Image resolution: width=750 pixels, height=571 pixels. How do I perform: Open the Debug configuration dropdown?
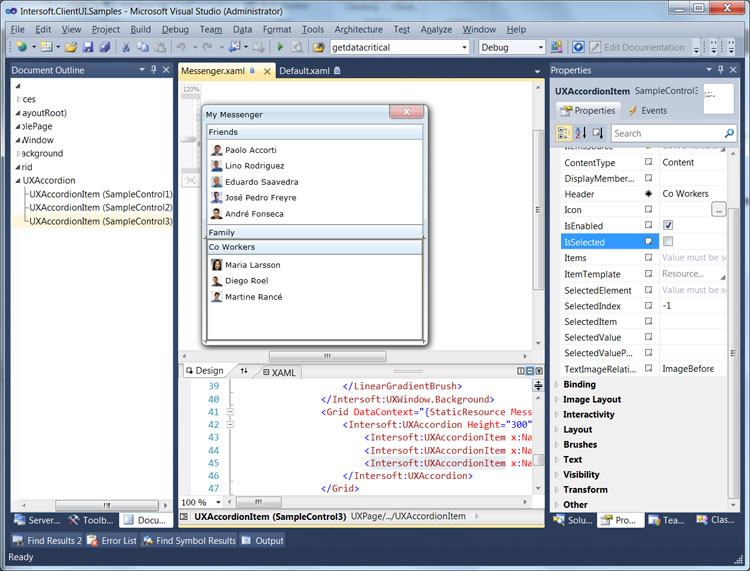point(540,47)
